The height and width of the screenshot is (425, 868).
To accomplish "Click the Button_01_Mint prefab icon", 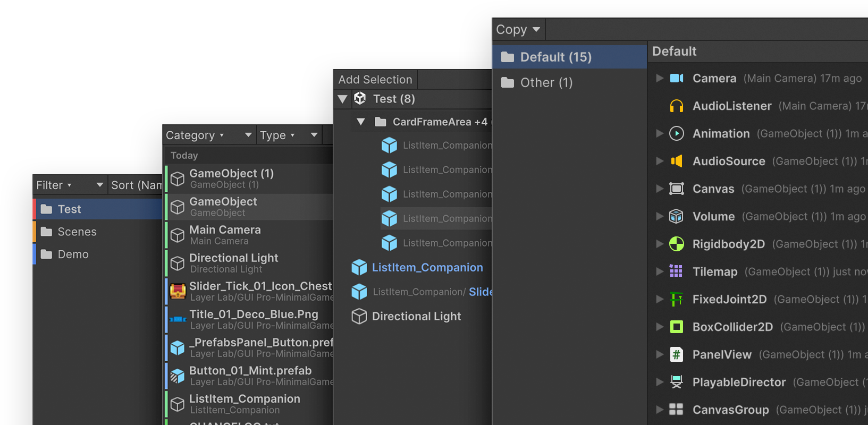I will tap(178, 376).
